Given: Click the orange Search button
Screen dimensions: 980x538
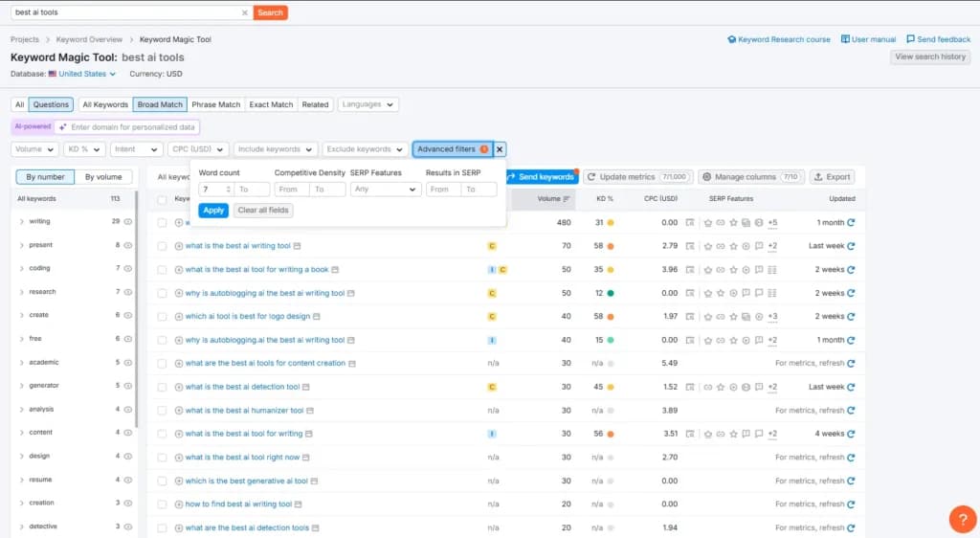Looking at the screenshot, I should click(270, 12).
